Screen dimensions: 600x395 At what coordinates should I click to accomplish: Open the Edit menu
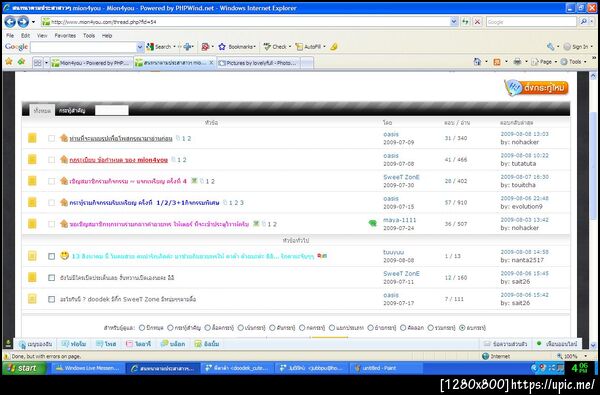point(25,35)
